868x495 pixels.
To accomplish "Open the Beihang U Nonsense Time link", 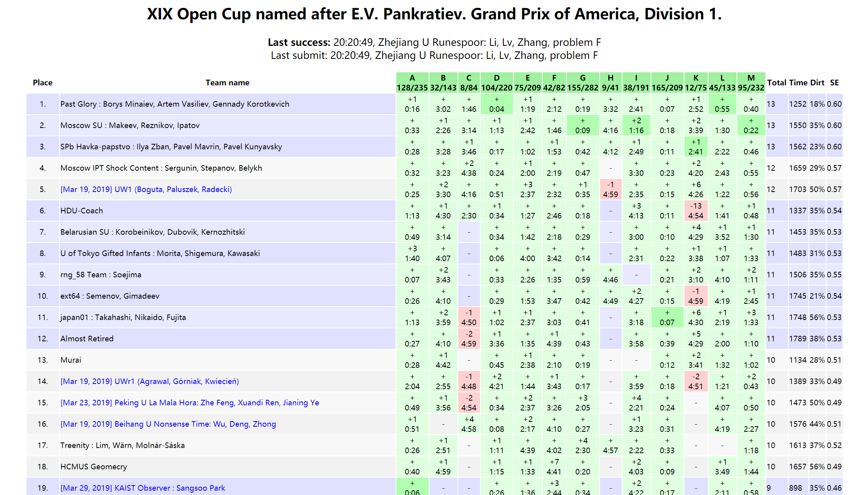I will click(168, 424).
